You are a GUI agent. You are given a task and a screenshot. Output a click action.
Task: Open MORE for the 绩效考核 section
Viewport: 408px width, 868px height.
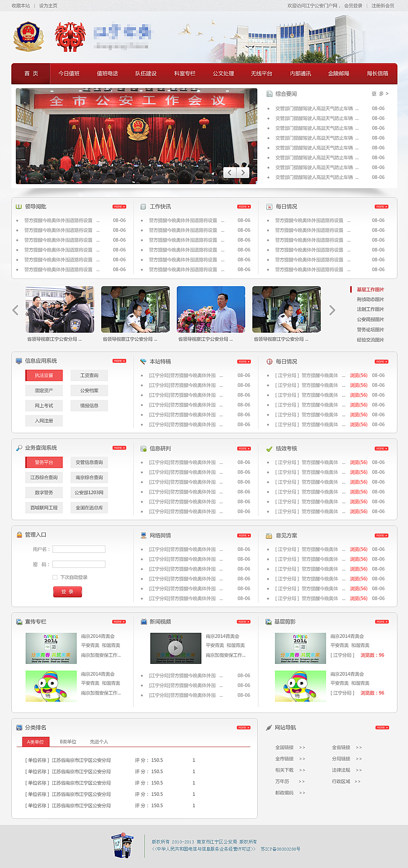point(382,449)
